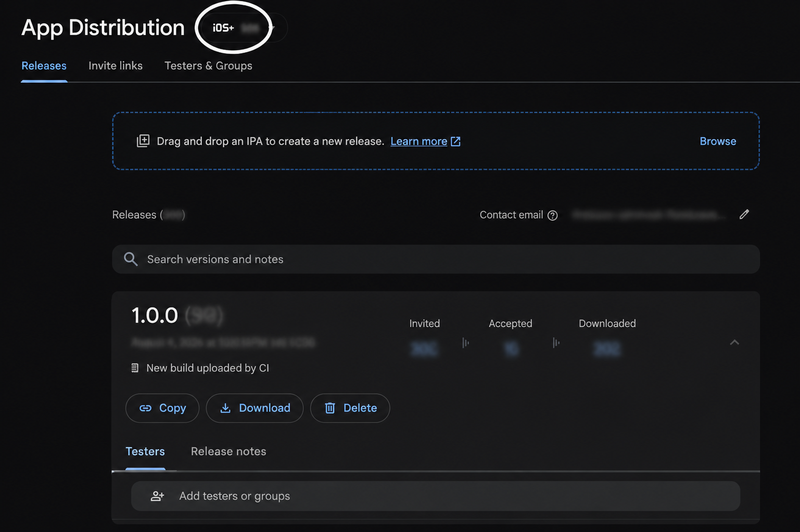Click the add person icon
The height and width of the screenshot is (532, 800).
157,496
